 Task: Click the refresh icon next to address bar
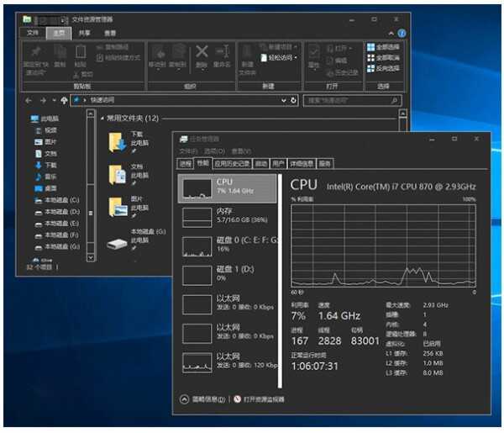[293, 99]
